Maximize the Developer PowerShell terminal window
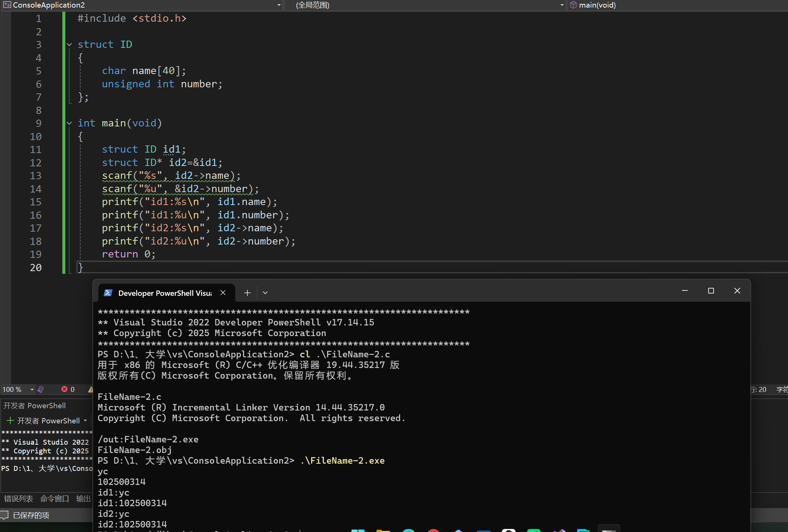The height and width of the screenshot is (532, 788). [711, 291]
